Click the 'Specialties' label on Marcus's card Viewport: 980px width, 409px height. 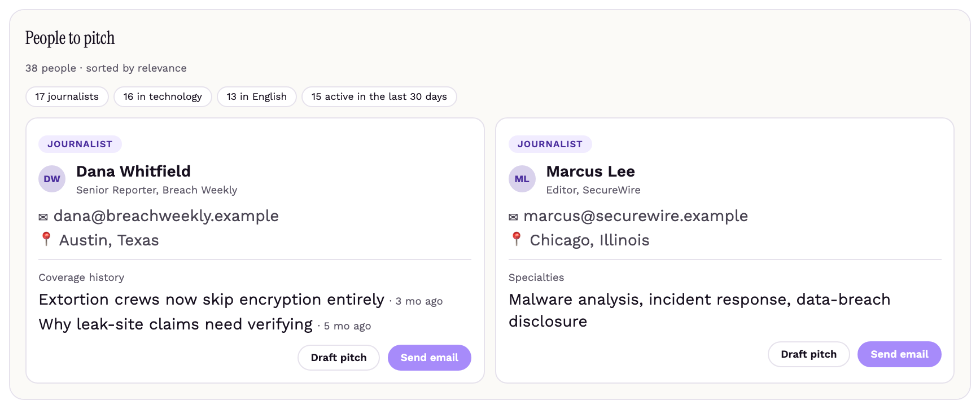(536, 278)
